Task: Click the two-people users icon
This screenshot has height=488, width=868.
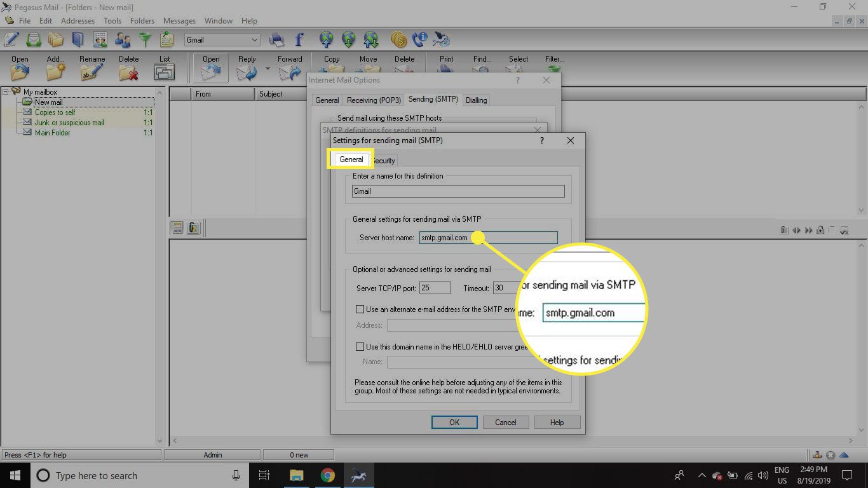Action: point(123,39)
